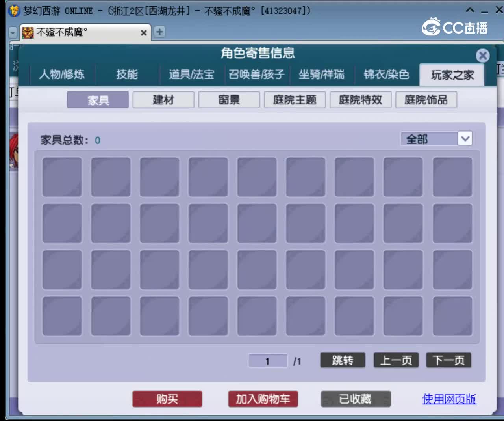
Task: Minimize the 梦幻西游 ONLINE window
Action: [485, 12]
